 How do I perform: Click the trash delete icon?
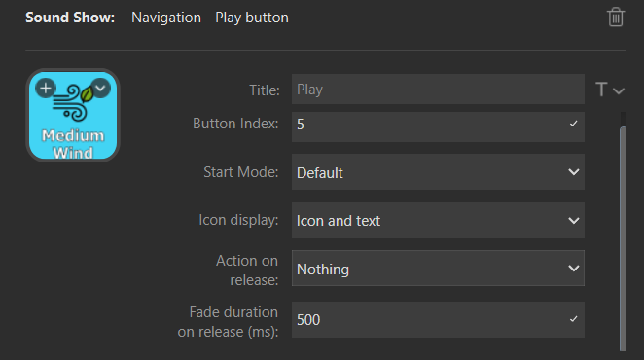(x=615, y=18)
